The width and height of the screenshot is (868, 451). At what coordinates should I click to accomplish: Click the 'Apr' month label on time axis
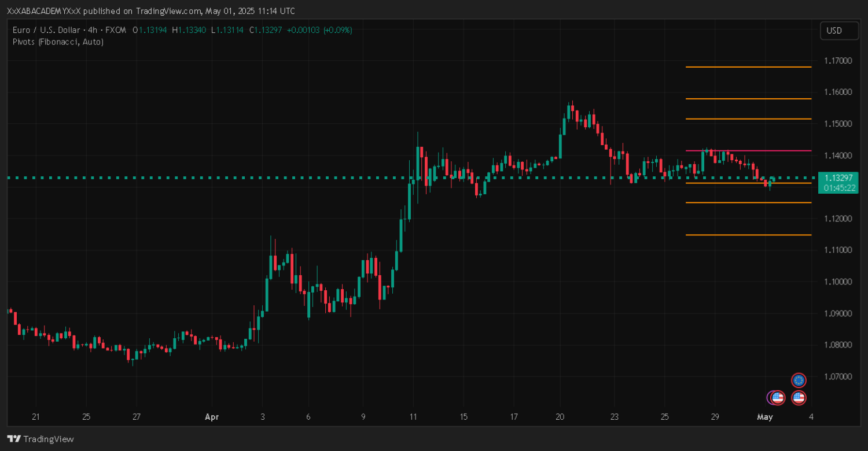pos(212,417)
